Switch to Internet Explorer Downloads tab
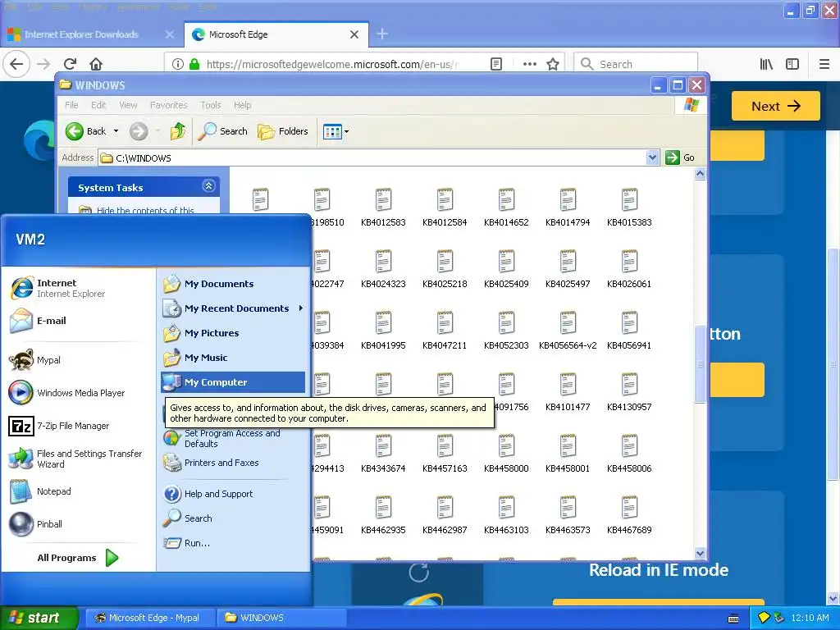This screenshot has height=630, width=840. [x=81, y=34]
